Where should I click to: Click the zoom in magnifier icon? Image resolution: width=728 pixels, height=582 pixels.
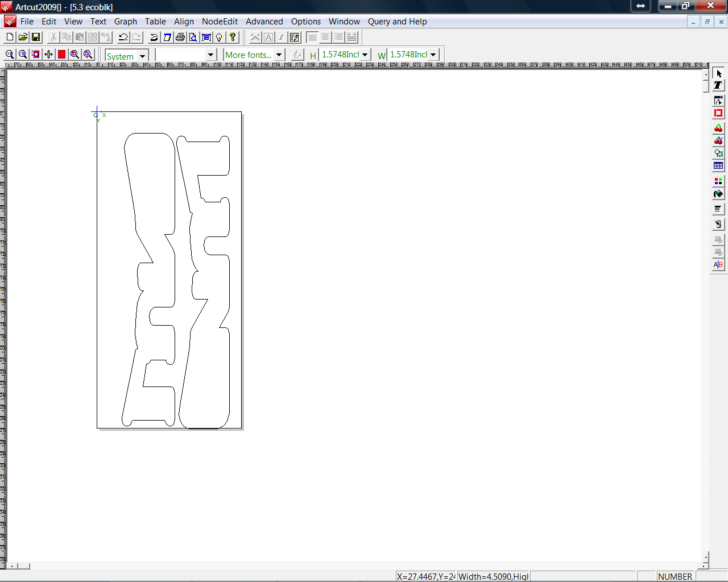tap(10, 54)
